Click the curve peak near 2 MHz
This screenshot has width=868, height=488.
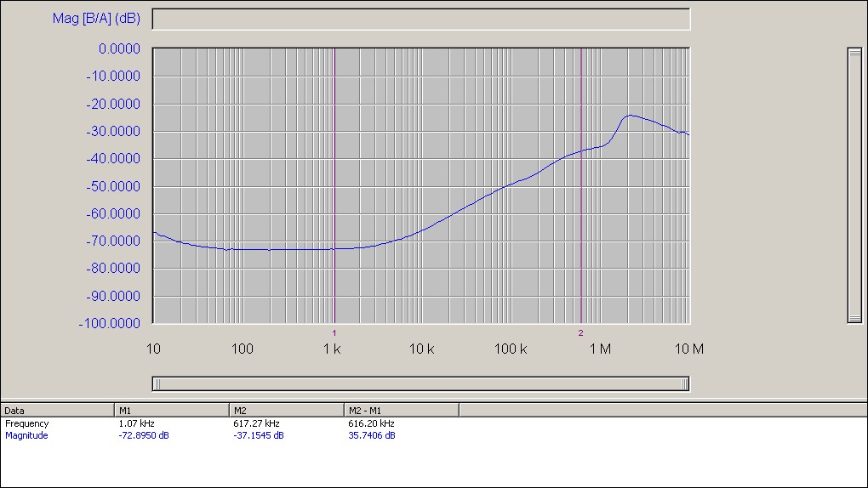(x=630, y=115)
